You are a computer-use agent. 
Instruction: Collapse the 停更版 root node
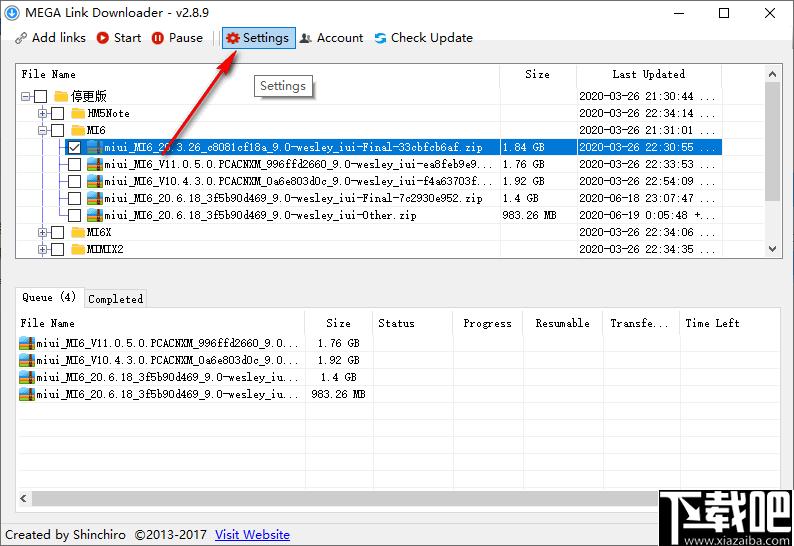tap(25, 96)
